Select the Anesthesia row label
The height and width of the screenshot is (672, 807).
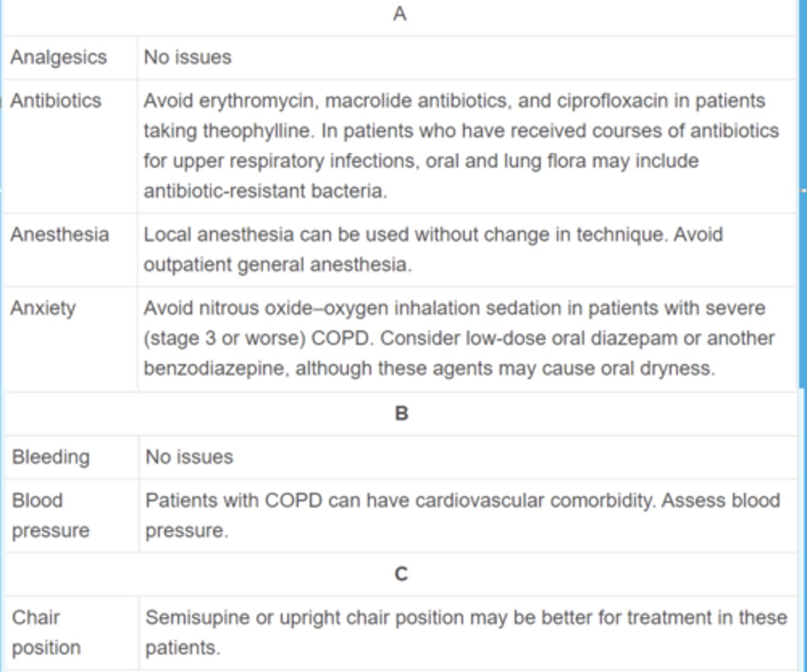pos(59,235)
